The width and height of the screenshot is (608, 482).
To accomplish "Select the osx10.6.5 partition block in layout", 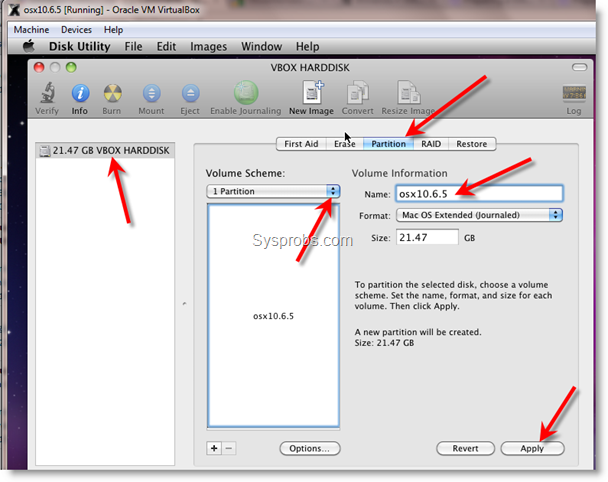I will (x=273, y=316).
